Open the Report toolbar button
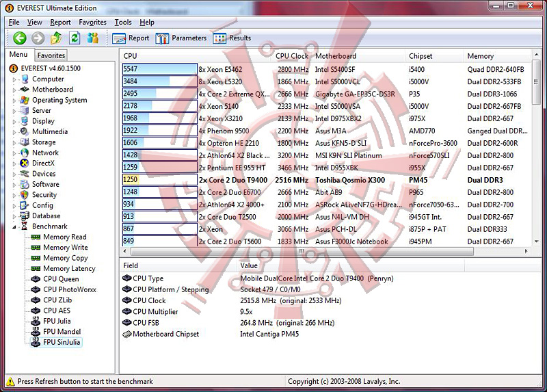 pos(131,38)
